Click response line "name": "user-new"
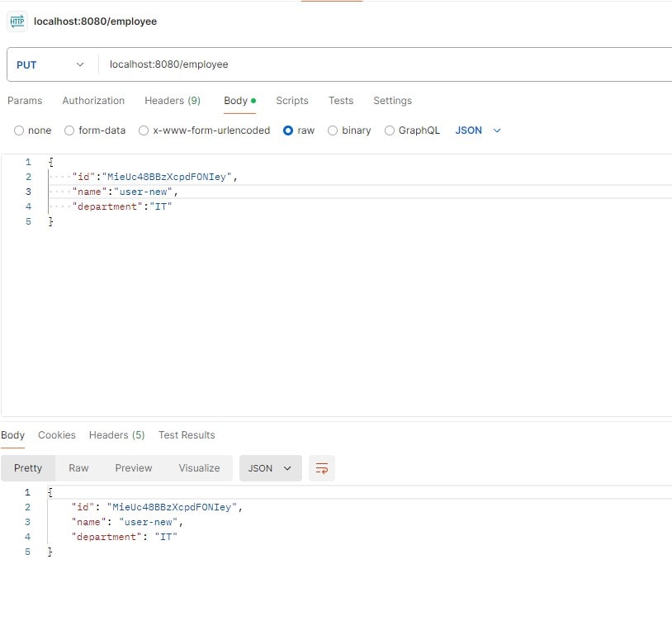 click(127, 522)
